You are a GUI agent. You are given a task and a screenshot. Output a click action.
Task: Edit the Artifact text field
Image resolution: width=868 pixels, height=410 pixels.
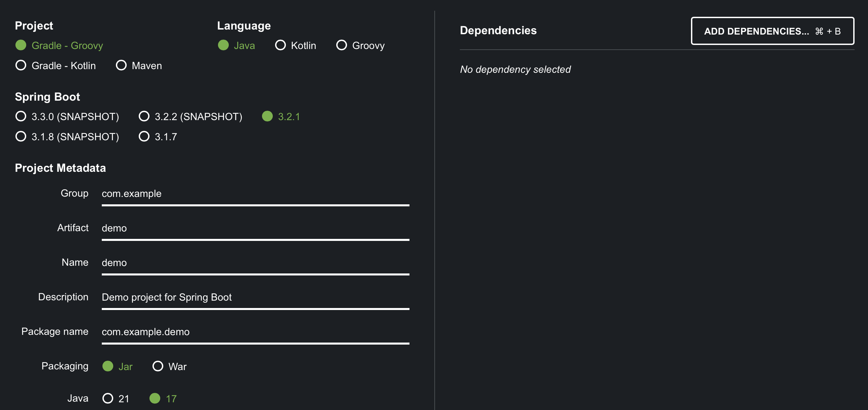point(255,228)
